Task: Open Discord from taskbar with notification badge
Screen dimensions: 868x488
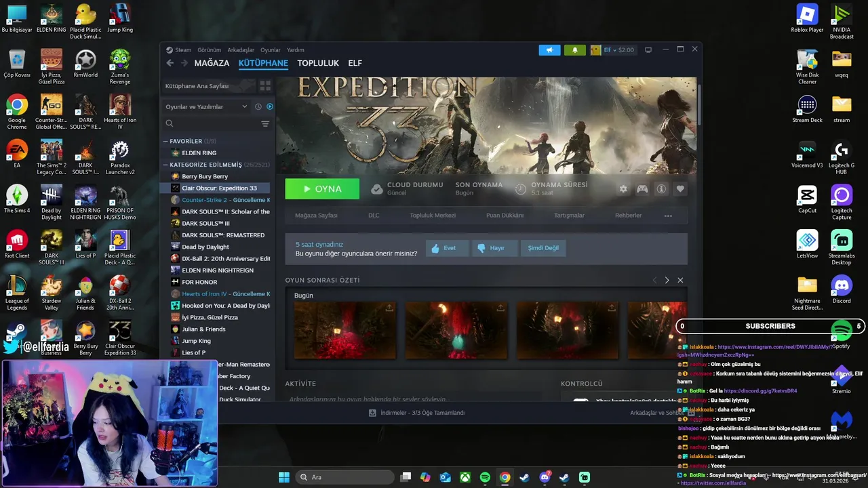Action: coord(545,477)
